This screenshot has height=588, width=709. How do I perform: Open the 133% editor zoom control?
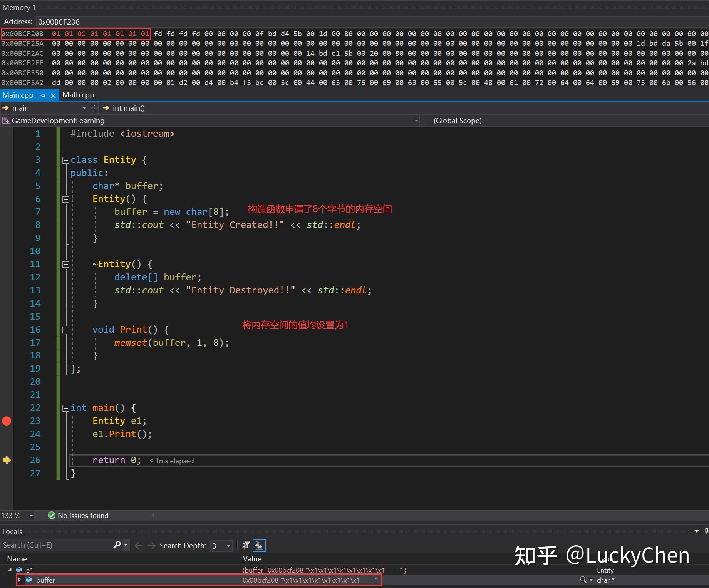point(17,515)
